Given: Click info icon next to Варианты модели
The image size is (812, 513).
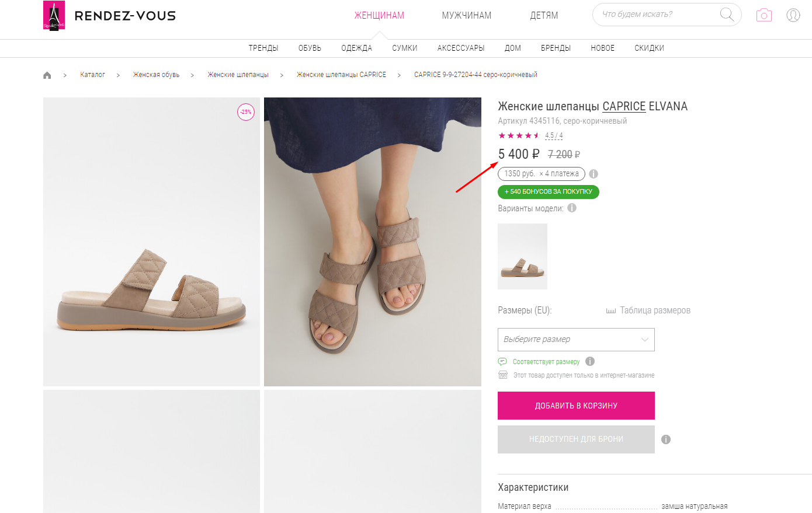Looking at the screenshot, I should pos(572,208).
